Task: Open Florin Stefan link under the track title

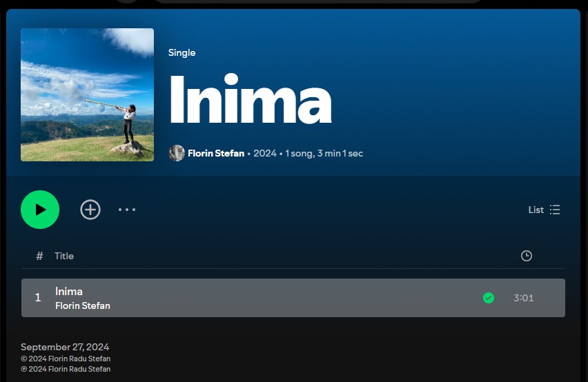Action: [x=83, y=305]
